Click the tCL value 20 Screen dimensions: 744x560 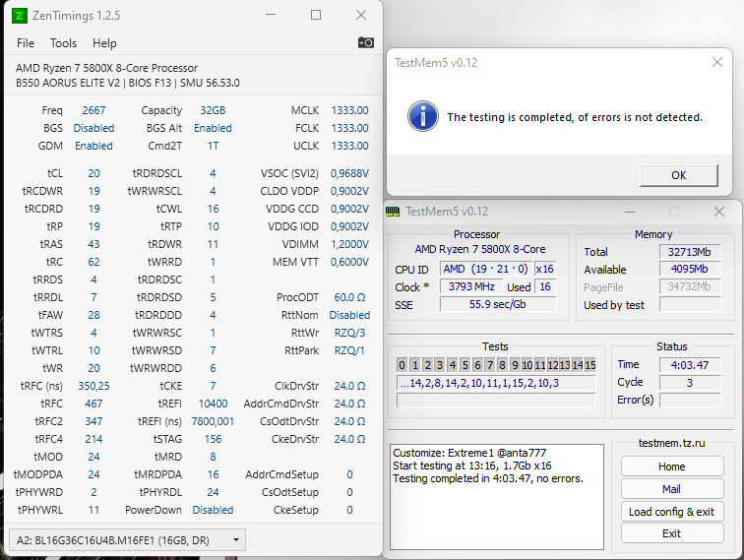[93, 173]
